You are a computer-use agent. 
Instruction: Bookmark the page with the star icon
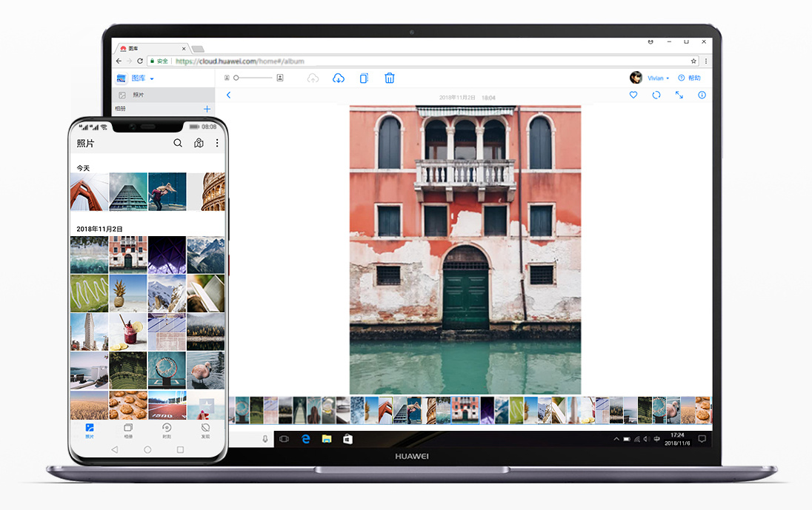pyautogui.click(x=693, y=61)
